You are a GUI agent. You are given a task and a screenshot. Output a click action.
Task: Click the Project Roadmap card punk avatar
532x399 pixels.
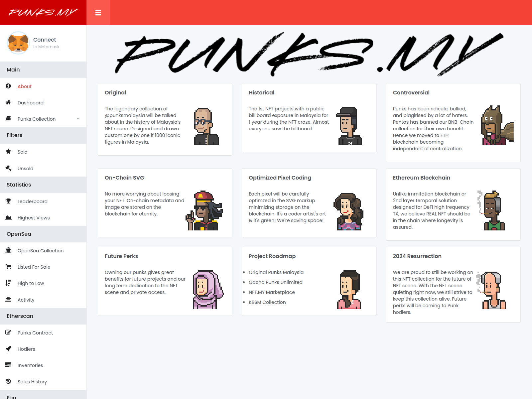tap(349, 290)
